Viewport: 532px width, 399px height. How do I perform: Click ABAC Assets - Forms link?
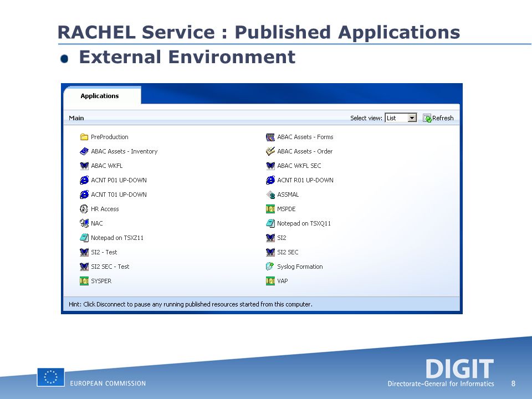[x=305, y=137]
